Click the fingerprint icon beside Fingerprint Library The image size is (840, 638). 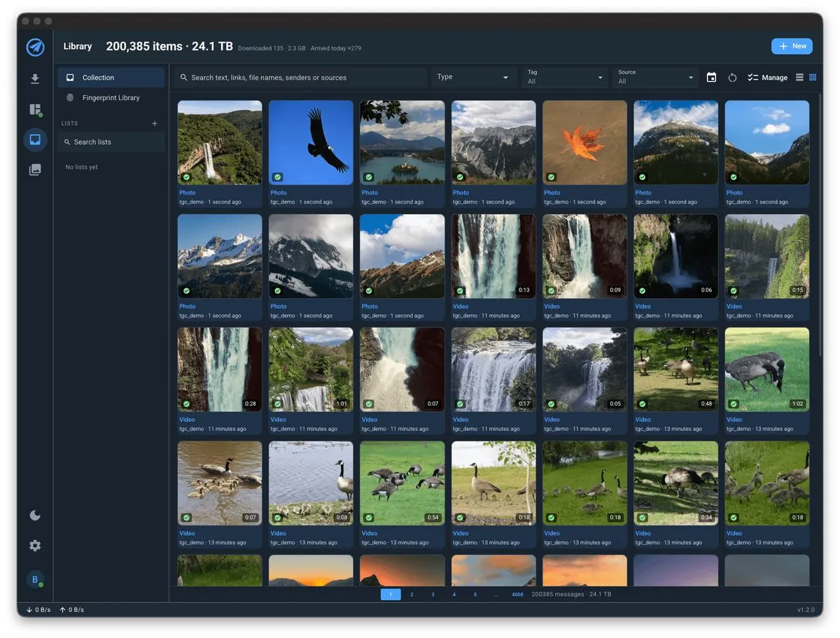coord(70,98)
